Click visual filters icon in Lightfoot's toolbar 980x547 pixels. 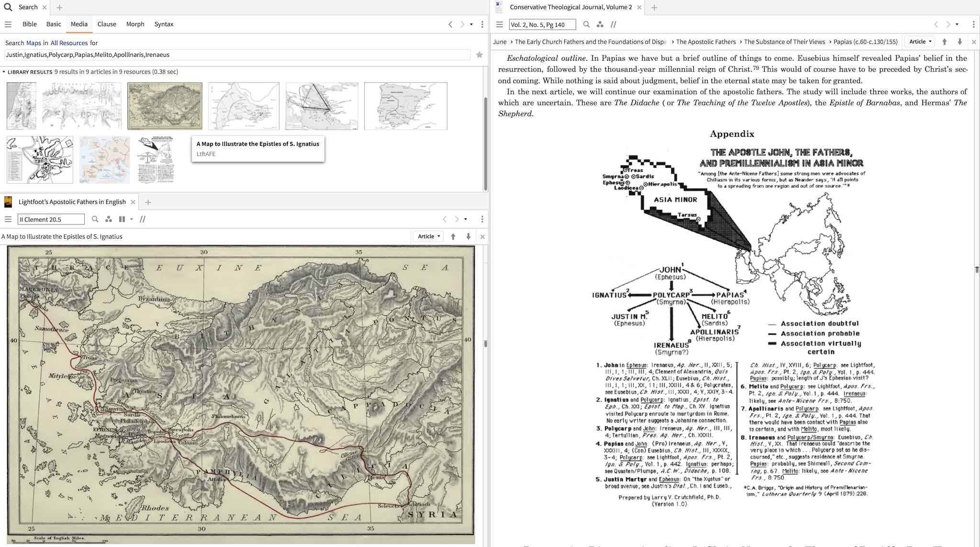(109, 219)
